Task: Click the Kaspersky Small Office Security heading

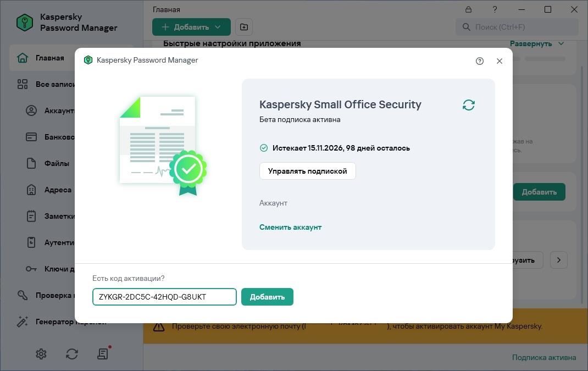Action: (x=340, y=104)
